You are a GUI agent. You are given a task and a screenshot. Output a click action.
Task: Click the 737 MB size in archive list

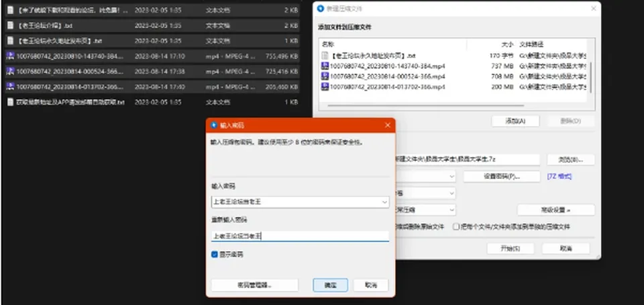[502, 66]
